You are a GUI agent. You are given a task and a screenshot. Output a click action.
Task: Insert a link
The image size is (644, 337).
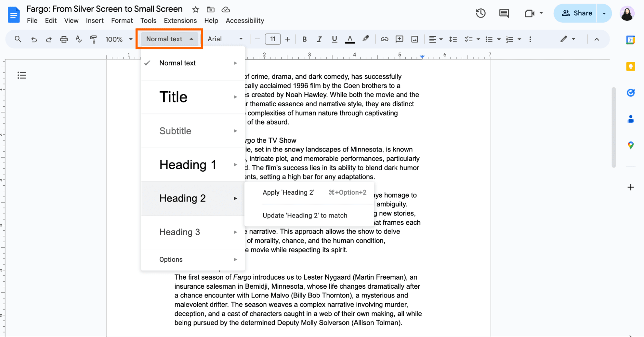[x=384, y=39]
